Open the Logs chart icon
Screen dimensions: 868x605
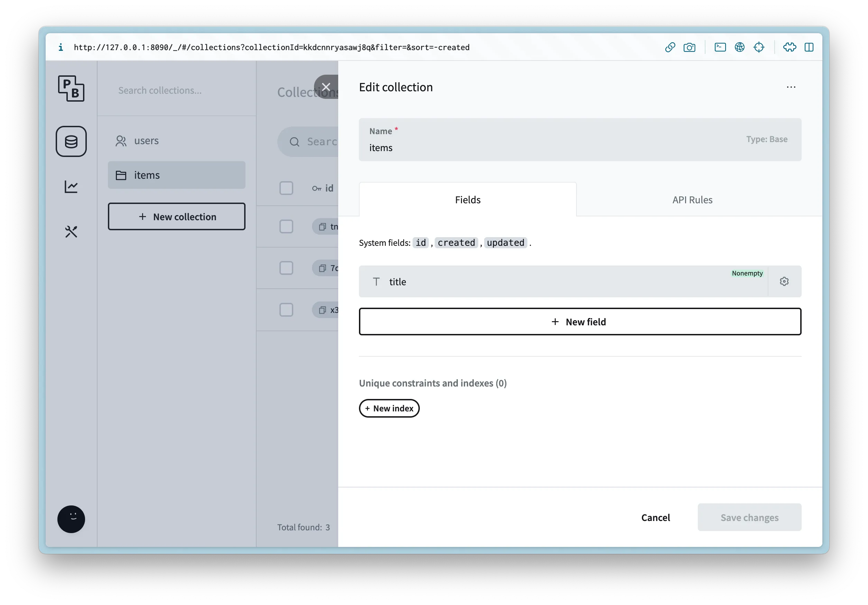point(71,186)
